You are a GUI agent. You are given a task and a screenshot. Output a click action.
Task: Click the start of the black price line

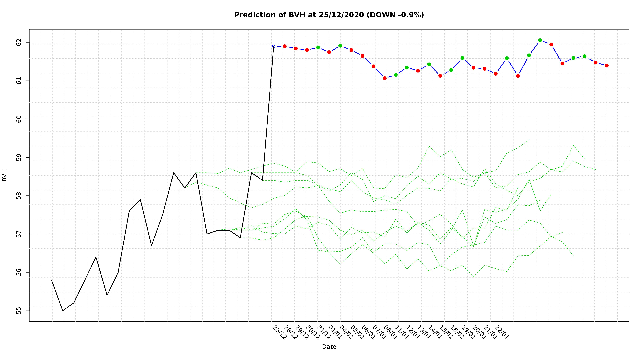click(x=52, y=280)
